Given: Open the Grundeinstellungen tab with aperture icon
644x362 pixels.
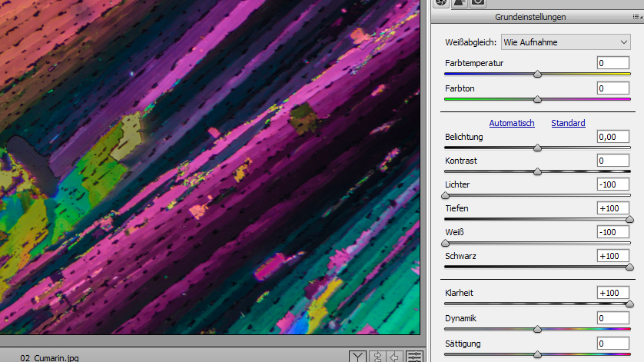Looking at the screenshot, I should [441, 2].
